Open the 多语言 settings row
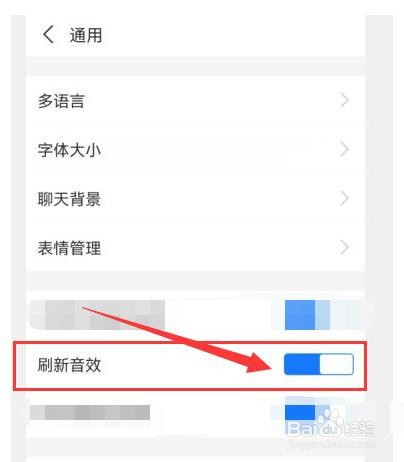This screenshot has height=462, width=404. [x=195, y=101]
